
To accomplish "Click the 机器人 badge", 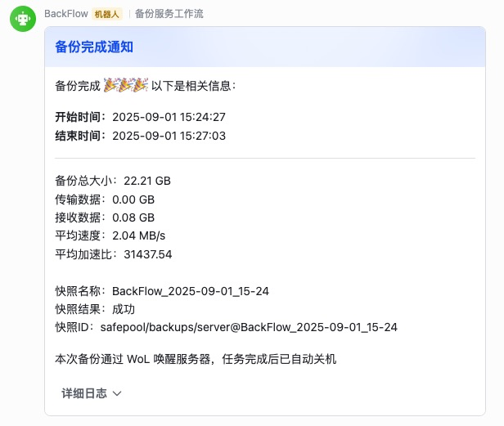I will 107,14.
